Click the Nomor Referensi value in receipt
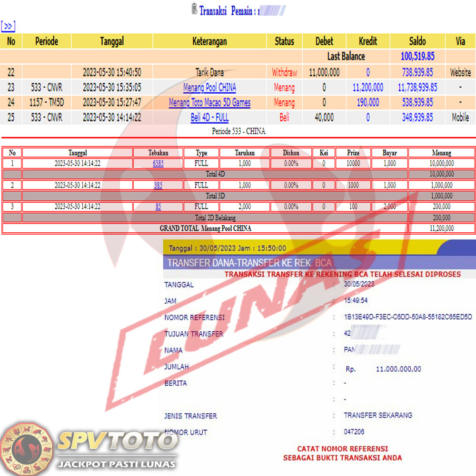Screen dimensions: 476x476 click(408, 317)
